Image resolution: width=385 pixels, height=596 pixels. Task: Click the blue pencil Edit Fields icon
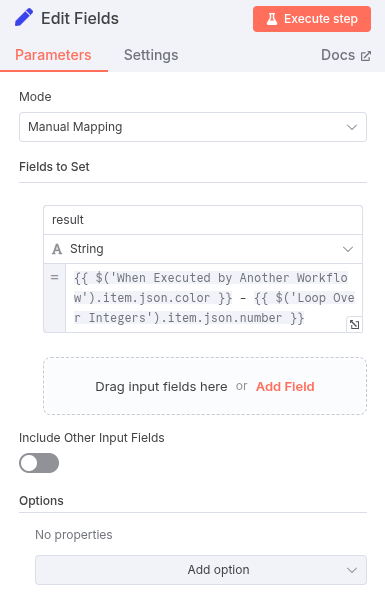click(24, 18)
